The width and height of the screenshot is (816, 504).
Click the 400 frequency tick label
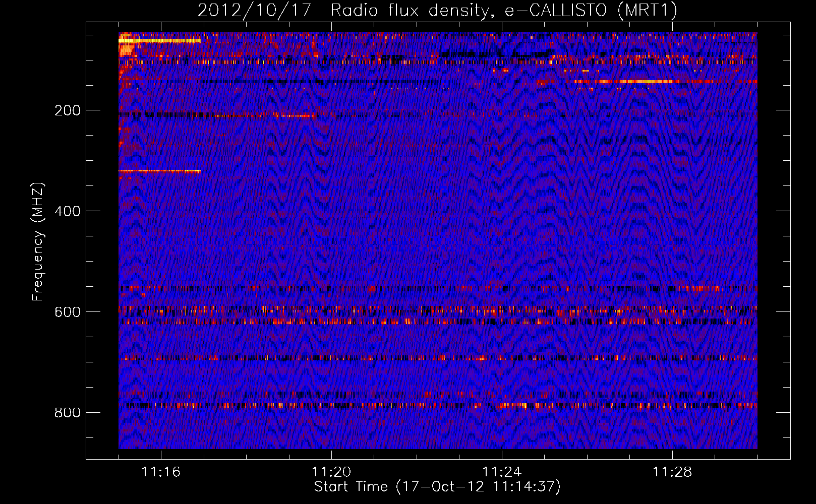pyautogui.click(x=68, y=211)
